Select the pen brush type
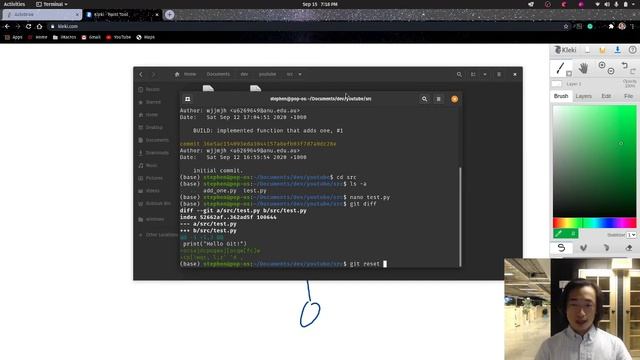This screenshot has width=640, height=360. pos(561,248)
